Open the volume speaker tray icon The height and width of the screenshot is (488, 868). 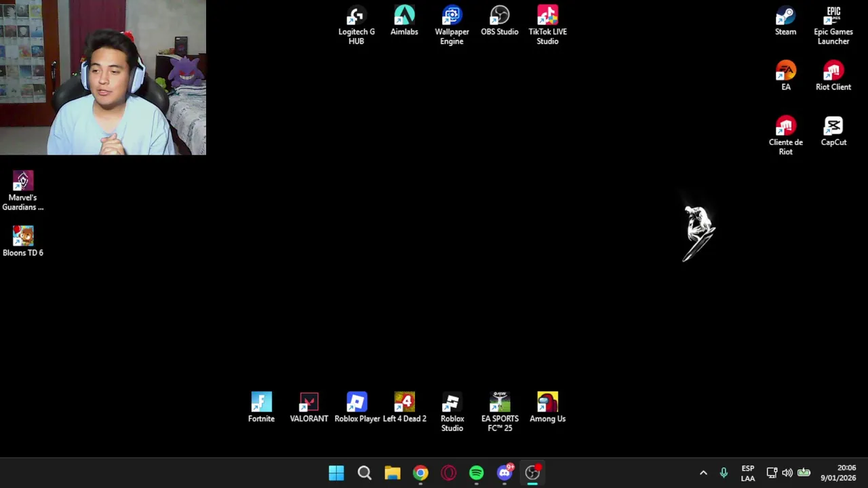coord(787,473)
